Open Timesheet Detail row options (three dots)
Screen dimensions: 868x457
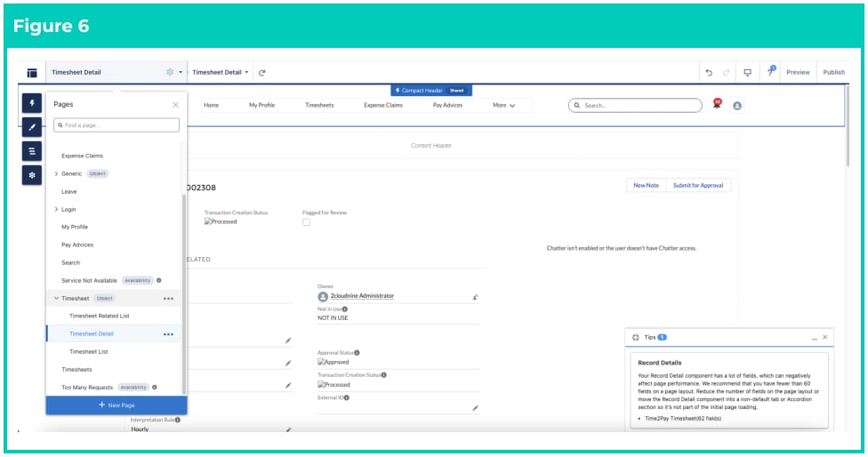tap(168, 334)
